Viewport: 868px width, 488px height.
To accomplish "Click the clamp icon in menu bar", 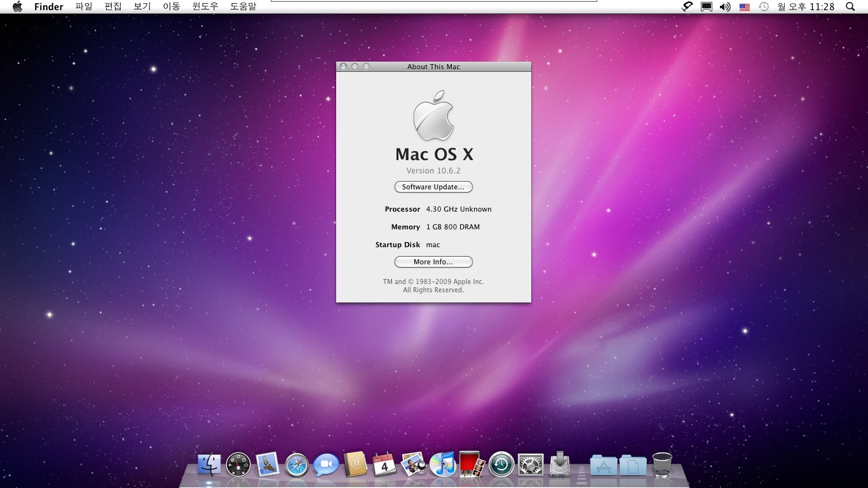I will 687,6.
